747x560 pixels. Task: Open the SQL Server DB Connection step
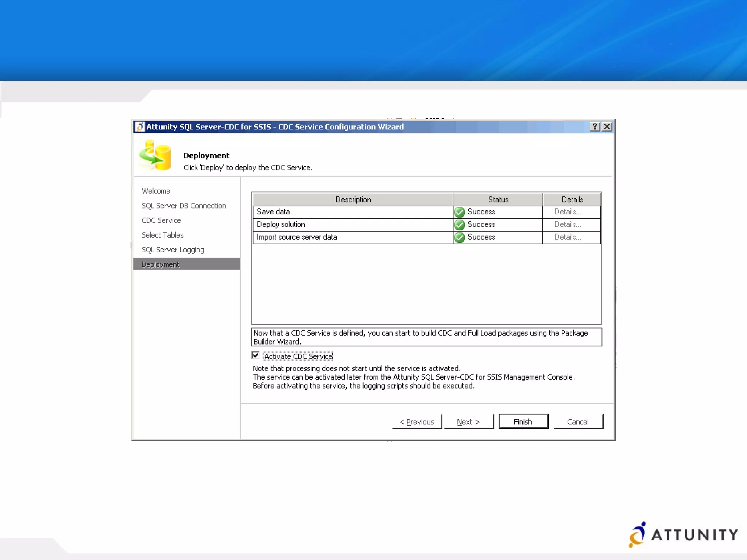point(184,206)
